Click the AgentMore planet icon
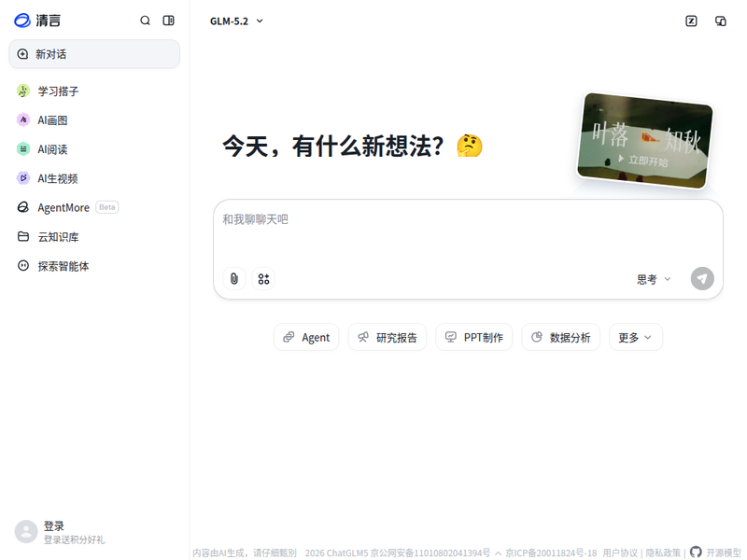This screenshot has width=747, height=560. (22, 206)
